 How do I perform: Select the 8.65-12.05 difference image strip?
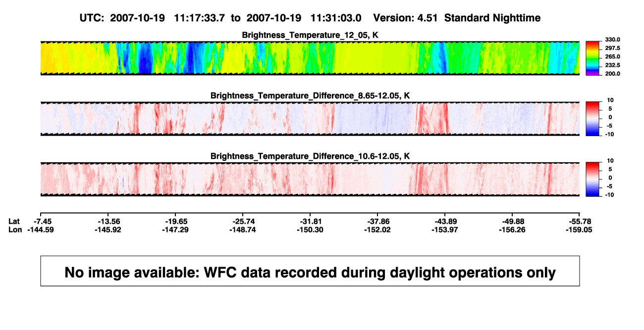310,119
